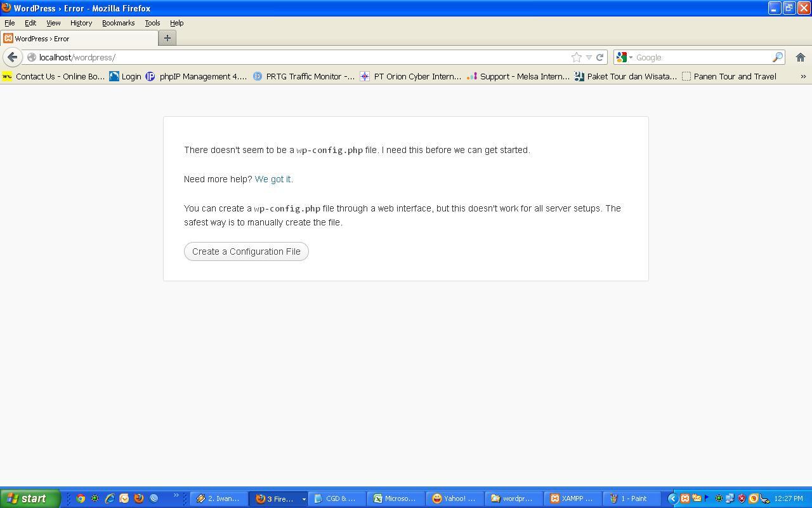Switch to XAMPP taskbar window

[x=572, y=498]
